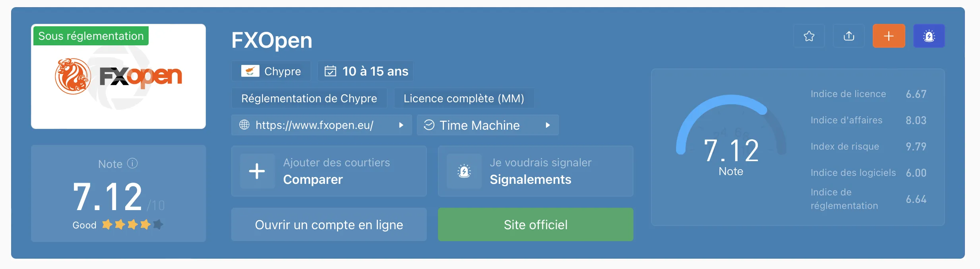Screen dimensions: 980x269
Task: Click the 6.00 software value
Action: pos(916,173)
